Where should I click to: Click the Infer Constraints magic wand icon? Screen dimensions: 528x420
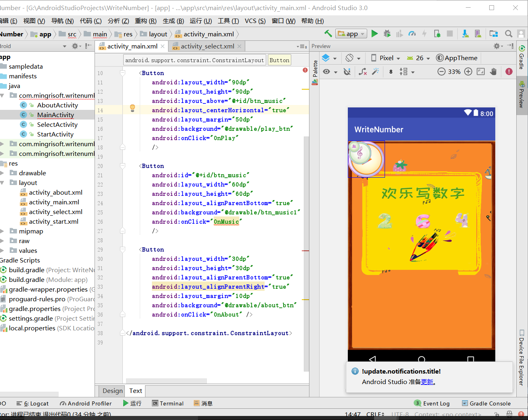375,71
